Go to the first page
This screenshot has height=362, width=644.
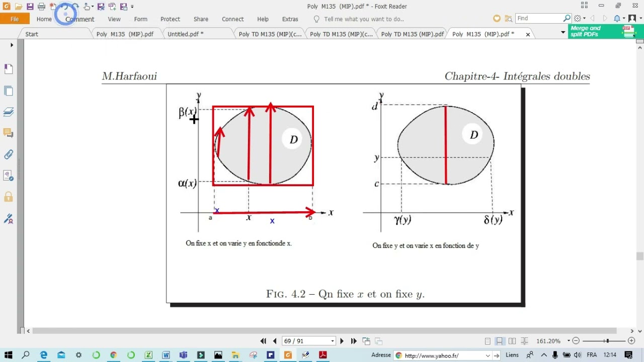coord(263,341)
